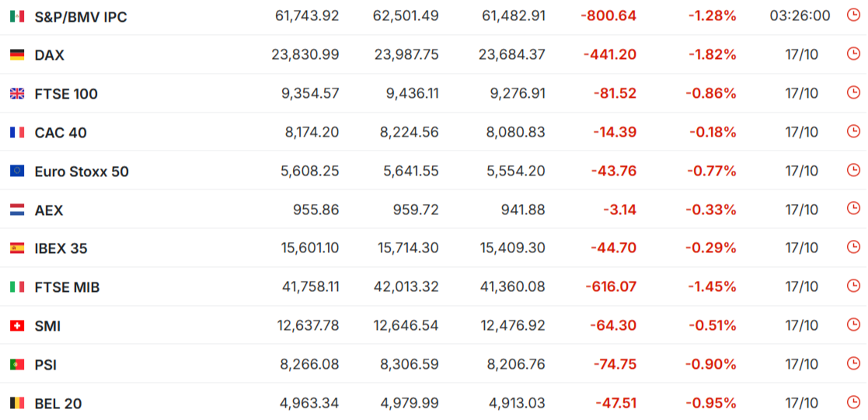Screen dimensions: 868x420
Task: Click the Swiss flag beside SMI
Action: (x=17, y=326)
